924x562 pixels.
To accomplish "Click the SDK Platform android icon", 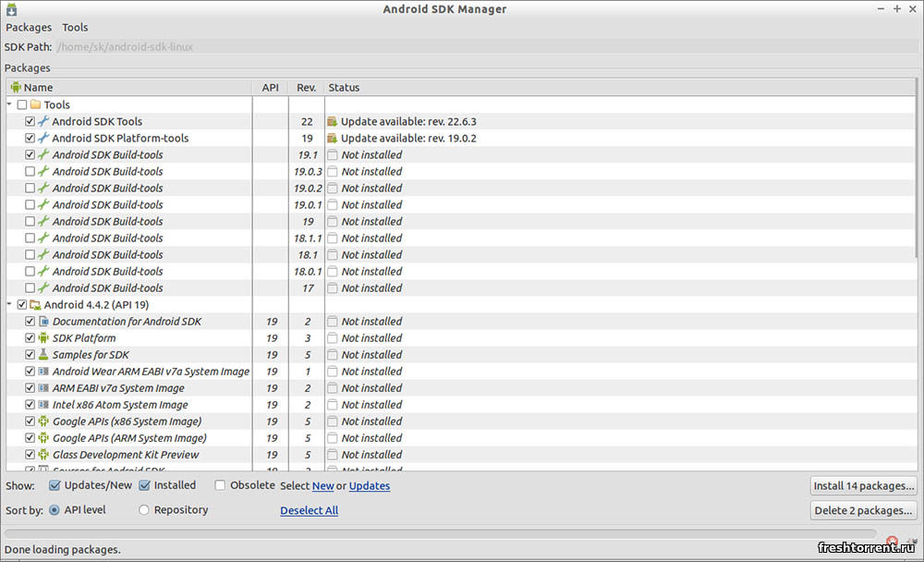I will click(43, 338).
